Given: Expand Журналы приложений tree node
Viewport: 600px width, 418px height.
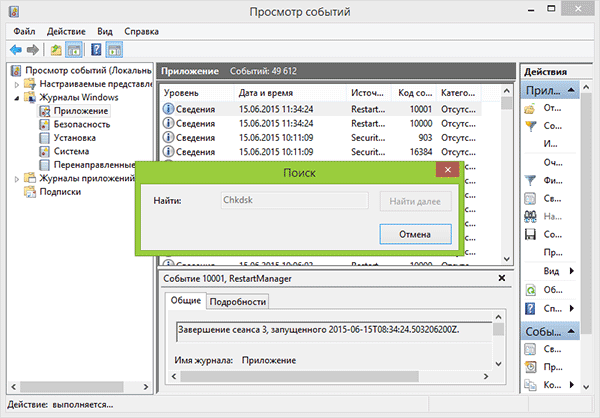Looking at the screenshot, I should (16, 179).
